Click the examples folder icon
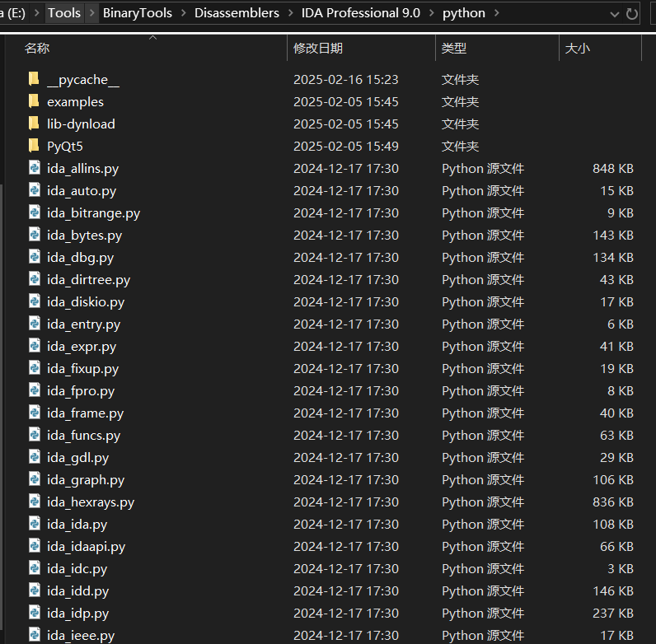 point(34,100)
